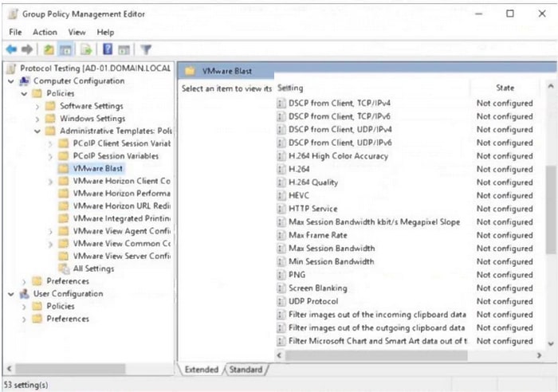
Task: Expand the VMware Horizon Client Configuration node
Action: pyautogui.click(x=51, y=182)
